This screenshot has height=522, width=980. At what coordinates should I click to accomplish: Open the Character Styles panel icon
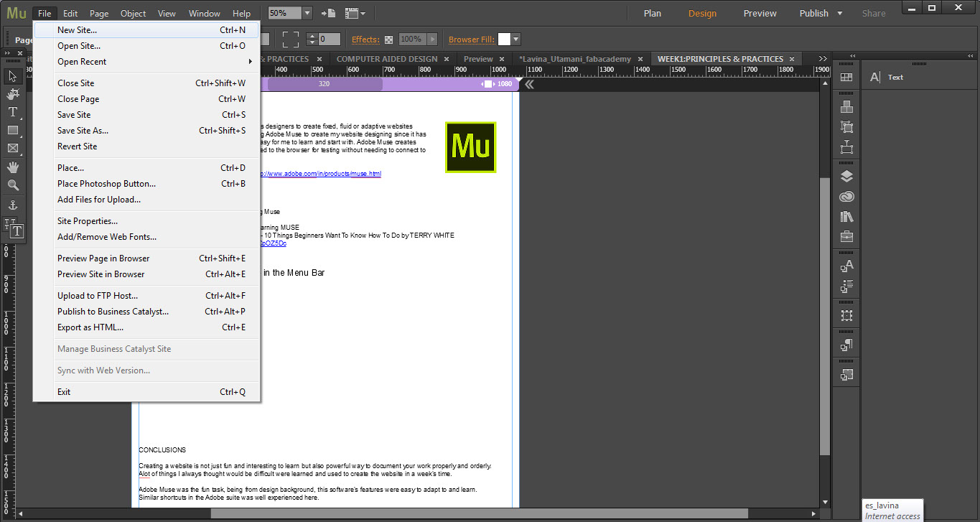click(x=846, y=266)
